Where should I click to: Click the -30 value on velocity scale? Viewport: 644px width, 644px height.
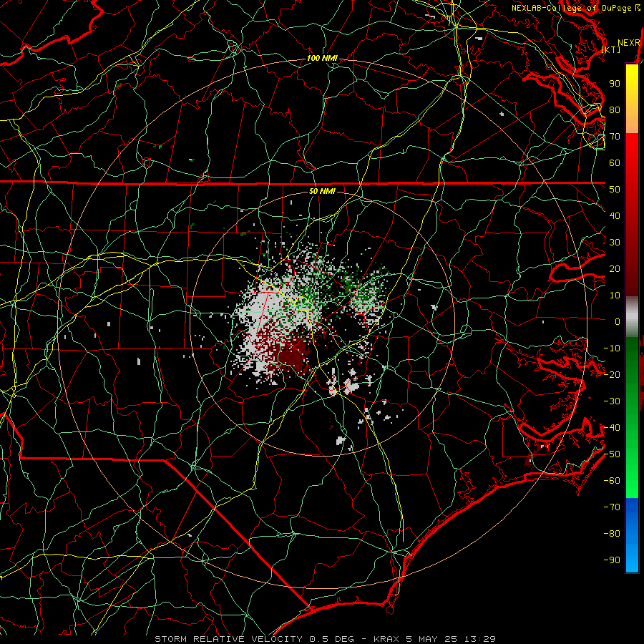point(612,401)
